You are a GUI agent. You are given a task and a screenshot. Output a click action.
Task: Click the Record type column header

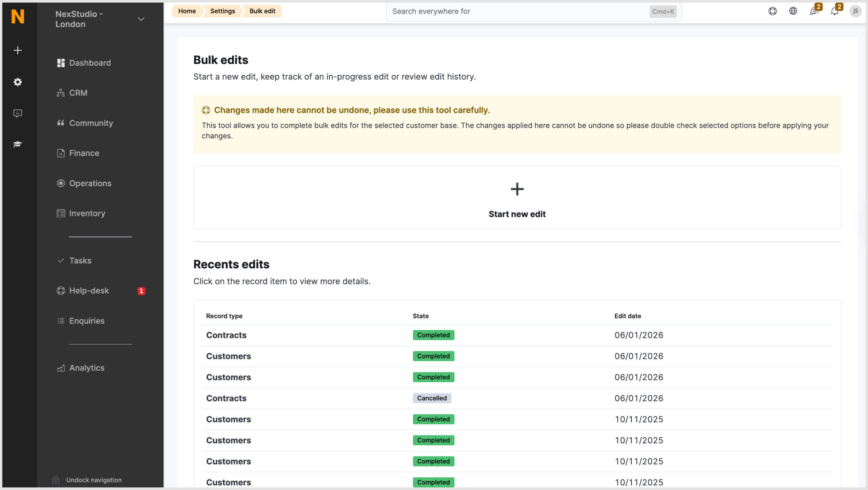pos(224,316)
